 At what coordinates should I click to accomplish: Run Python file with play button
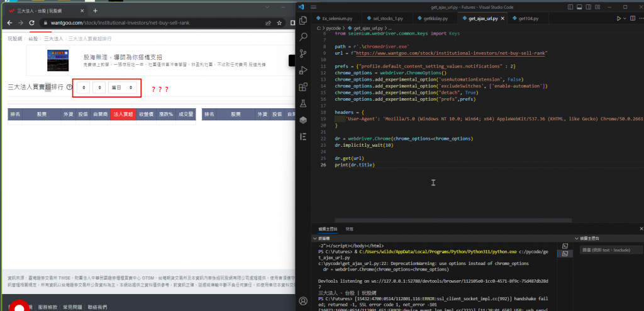619,18
